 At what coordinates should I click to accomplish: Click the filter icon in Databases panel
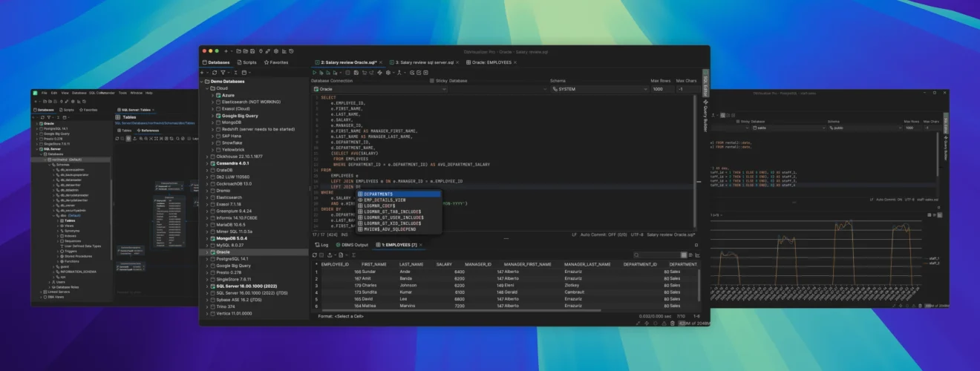tap(223, 73)
